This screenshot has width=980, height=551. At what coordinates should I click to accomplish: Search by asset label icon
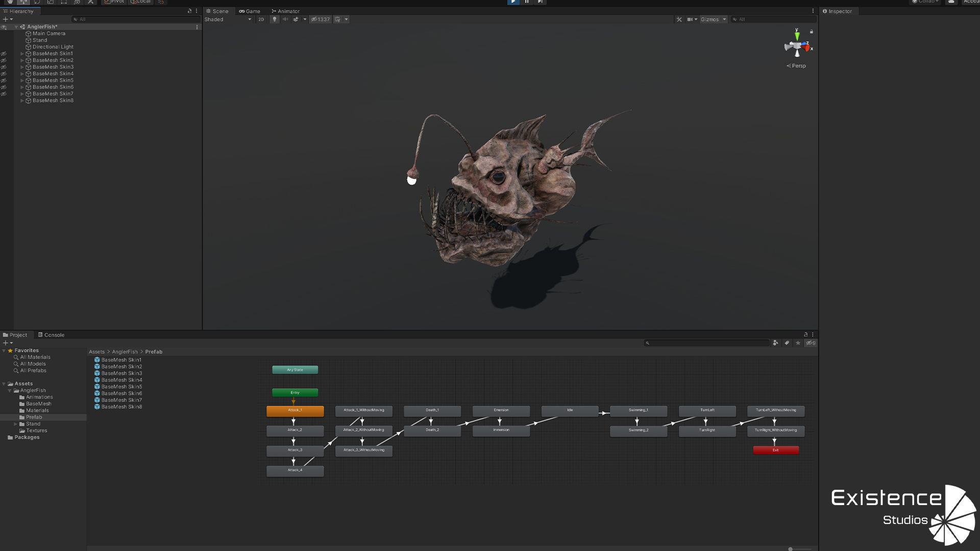[787, 343]
